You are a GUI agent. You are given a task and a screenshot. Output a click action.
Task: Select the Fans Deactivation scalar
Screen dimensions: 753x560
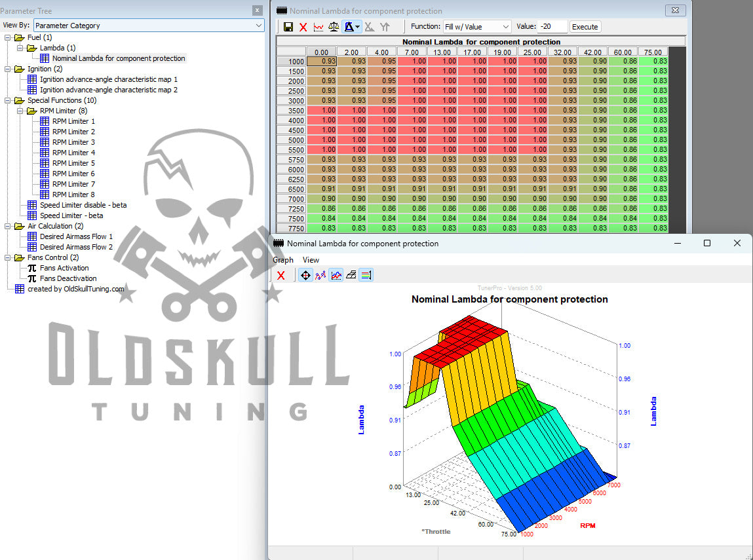click(x=68, y=279)
